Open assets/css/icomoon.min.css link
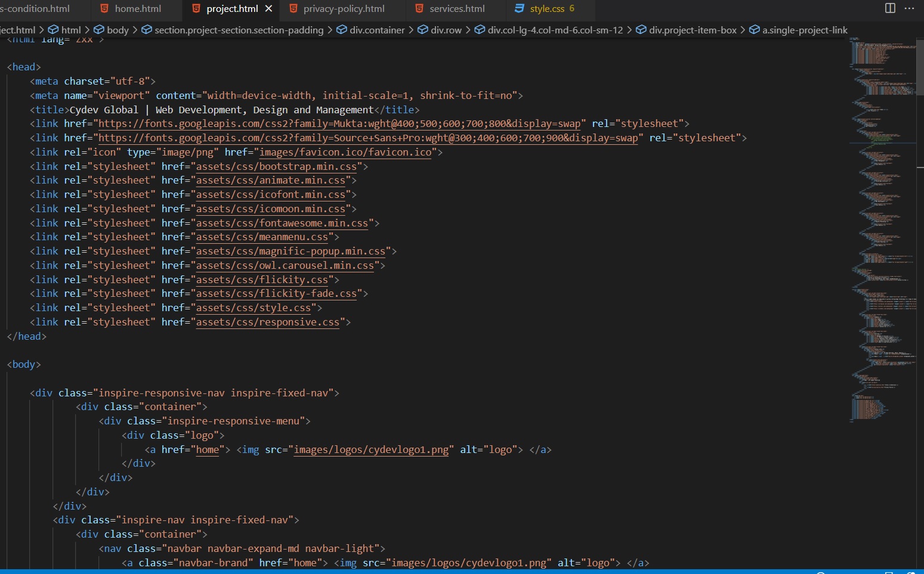Screen dimensions: 924x574 (271, 209)
